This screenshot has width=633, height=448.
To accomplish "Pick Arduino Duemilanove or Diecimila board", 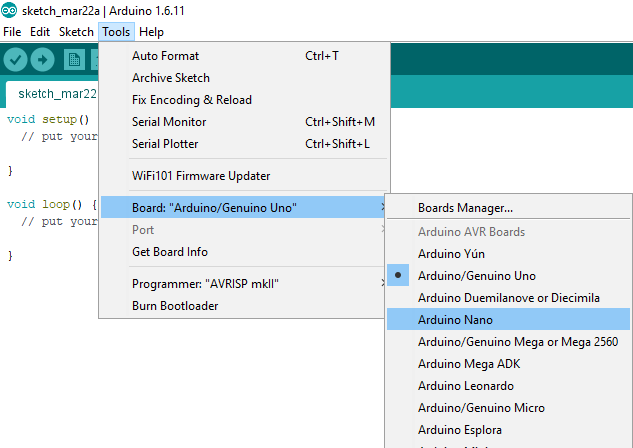I will [508, 298].
